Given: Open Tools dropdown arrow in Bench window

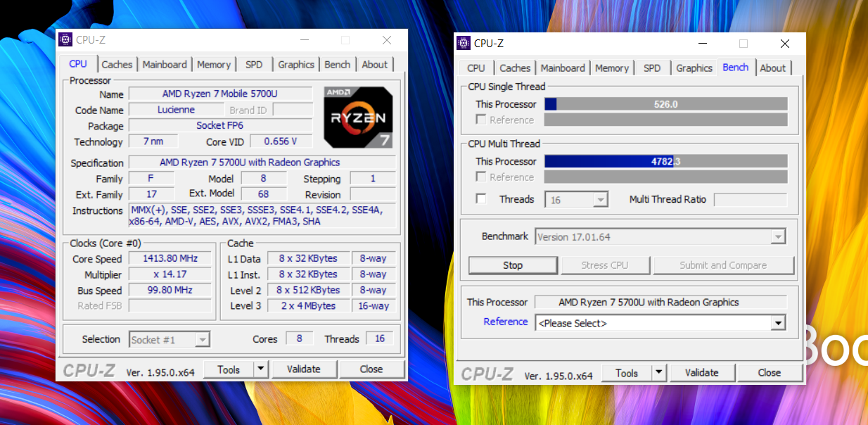Looking at the screenshot, I should [659, 373].
